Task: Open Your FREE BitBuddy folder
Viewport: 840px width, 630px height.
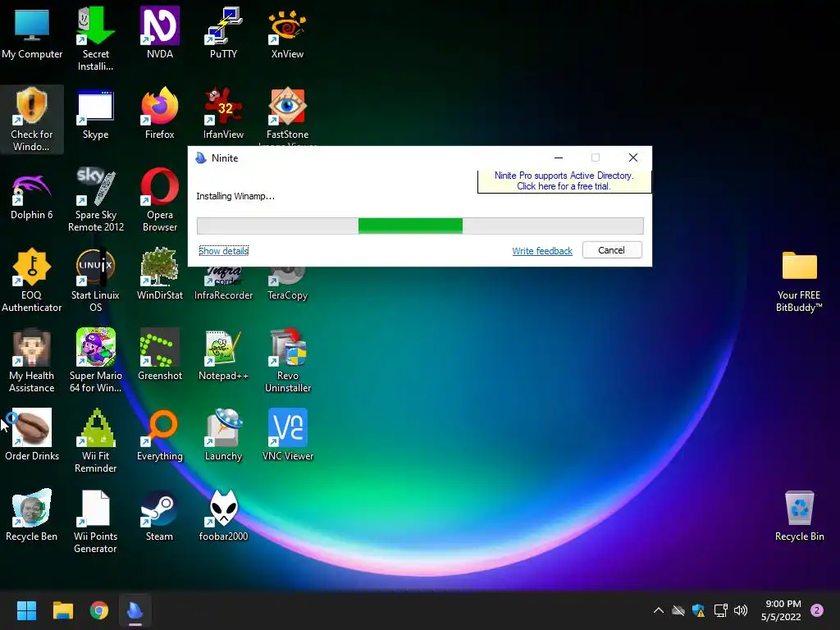Action: pyautogui.click(x=799, y=281)
